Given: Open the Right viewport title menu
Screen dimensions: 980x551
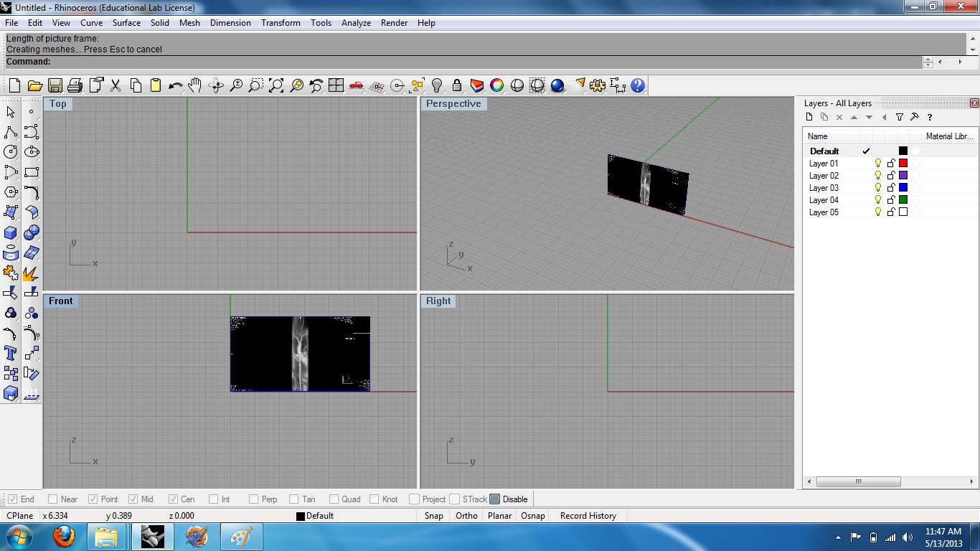Looking at the screenshot, I should coord(438,301).
